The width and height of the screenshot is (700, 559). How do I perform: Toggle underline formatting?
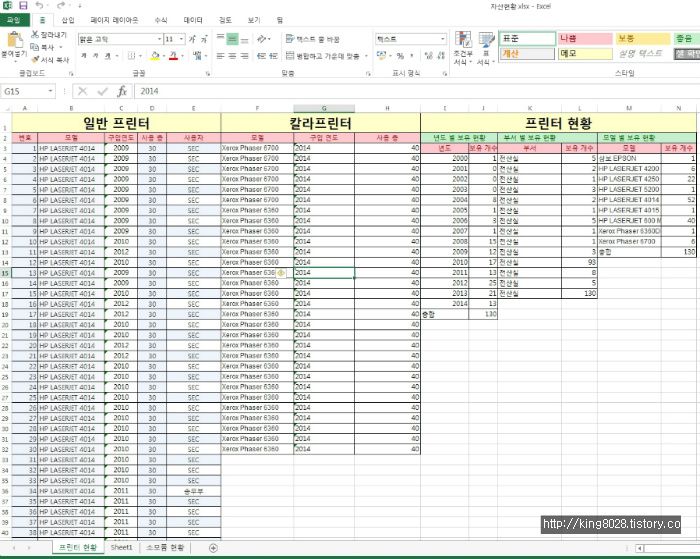(x=108, y=56)
